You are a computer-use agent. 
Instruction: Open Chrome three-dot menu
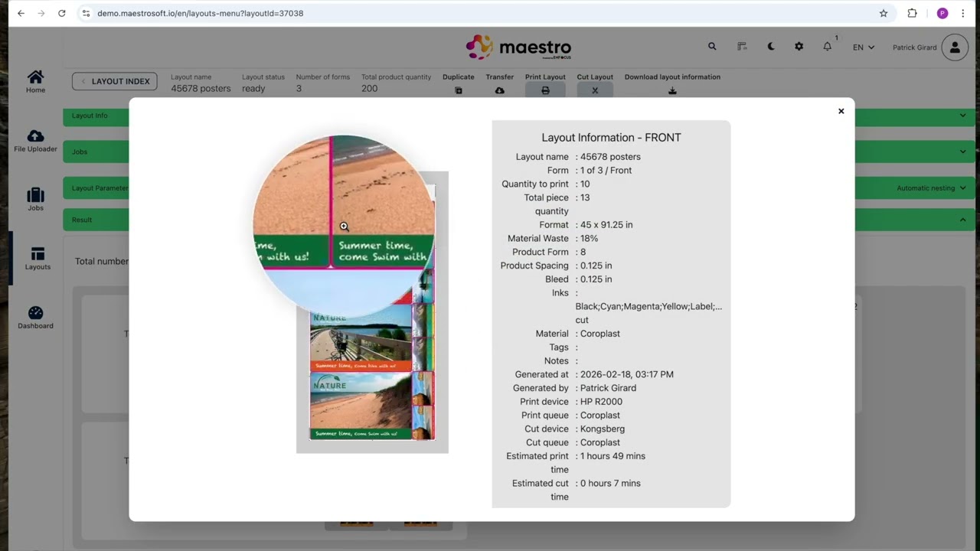[962, 13]
